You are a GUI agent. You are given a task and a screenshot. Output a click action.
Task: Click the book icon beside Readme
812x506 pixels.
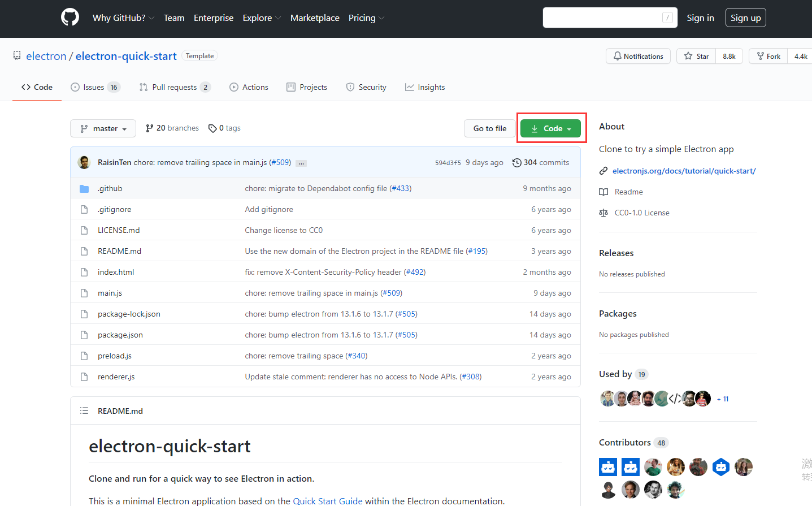(603, 192)
